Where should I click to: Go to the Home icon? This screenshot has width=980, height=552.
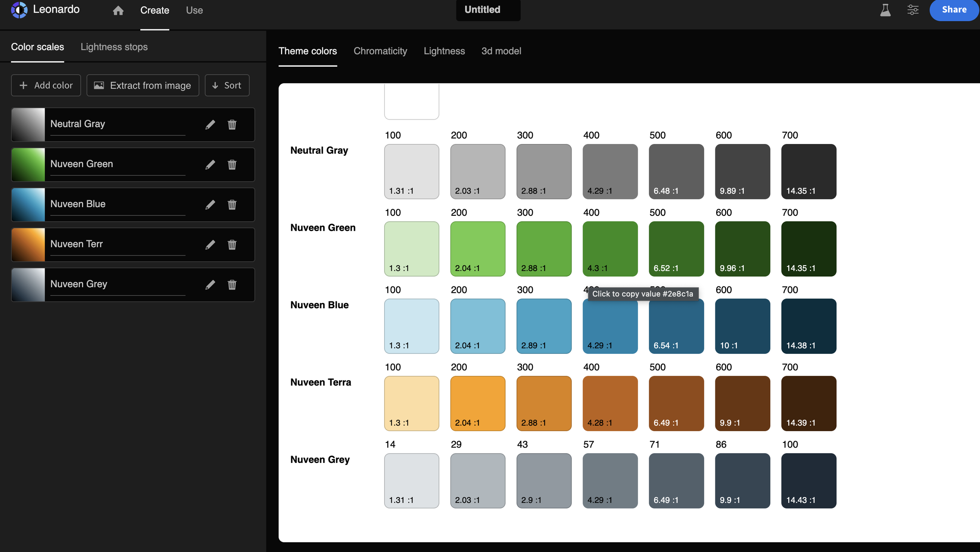point(118,11)
